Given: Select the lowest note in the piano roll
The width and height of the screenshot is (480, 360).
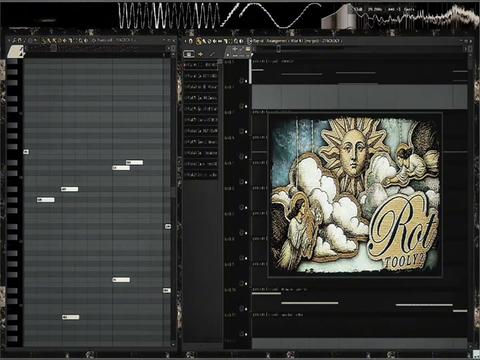Looking at the screenshot, I should click(x=71, y=317).
